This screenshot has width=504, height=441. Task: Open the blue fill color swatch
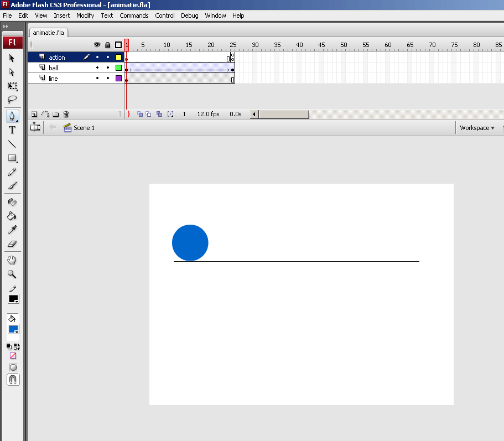pyautogui.click(x=13, y=330)
